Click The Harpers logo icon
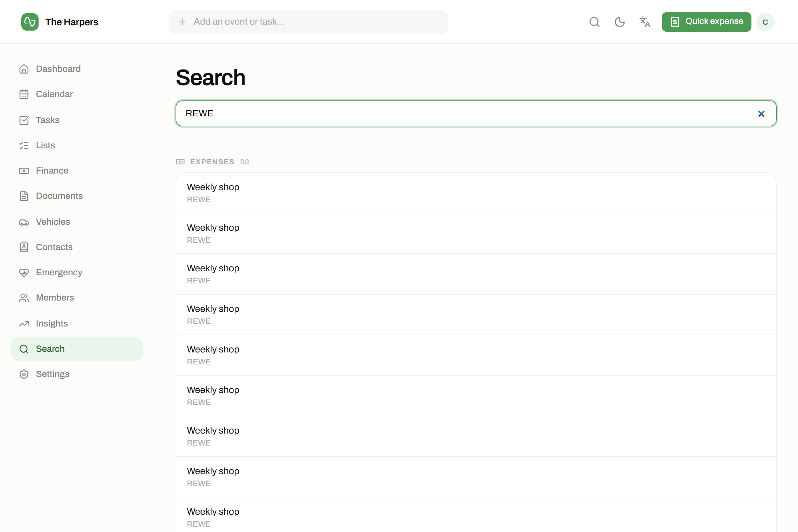The image size is (798, 532). (x=30, y=22)
